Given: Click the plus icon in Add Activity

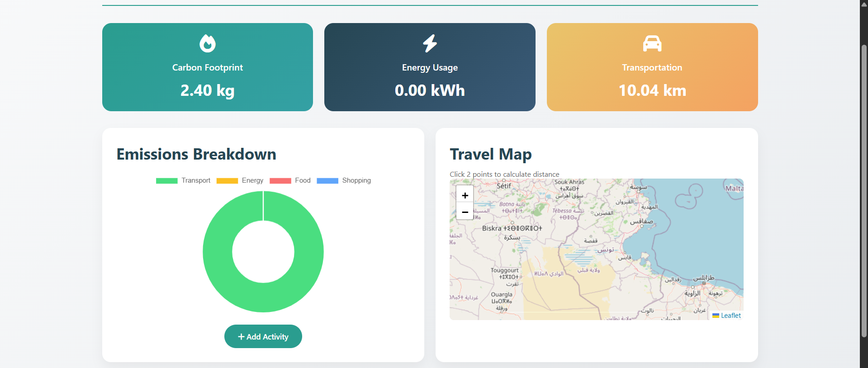Looking at the screenshot, I should click(241, 337).
